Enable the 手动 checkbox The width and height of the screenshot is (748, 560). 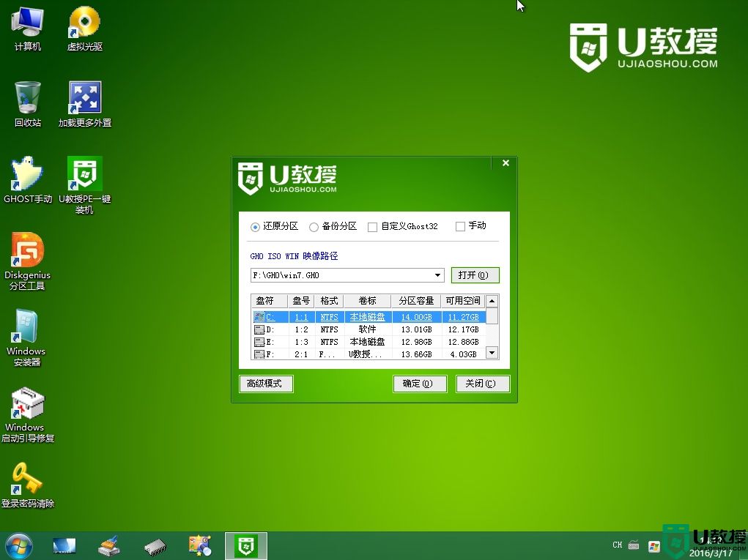[x=461, y=227]
